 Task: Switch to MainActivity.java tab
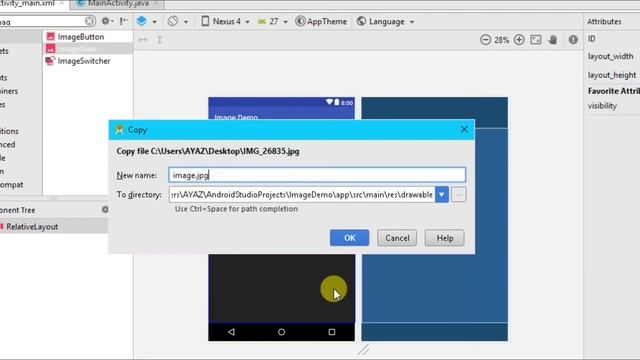coord(118,4)
